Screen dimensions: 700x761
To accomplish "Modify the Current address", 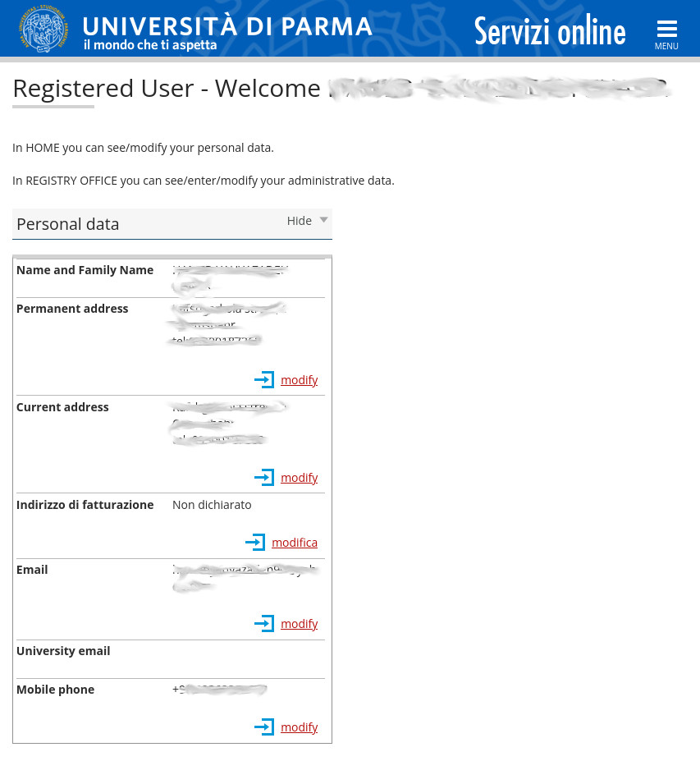I will coord(299,478).
